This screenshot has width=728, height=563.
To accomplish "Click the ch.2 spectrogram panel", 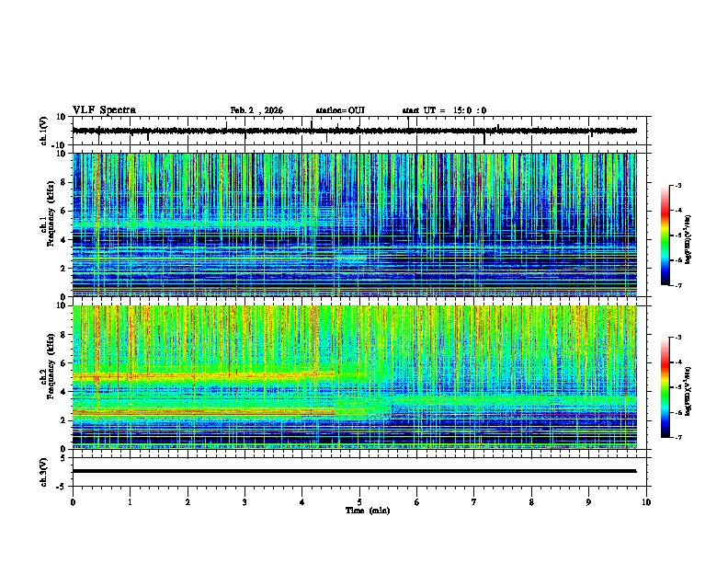I will pyautogui.click(x=355, y=377).
